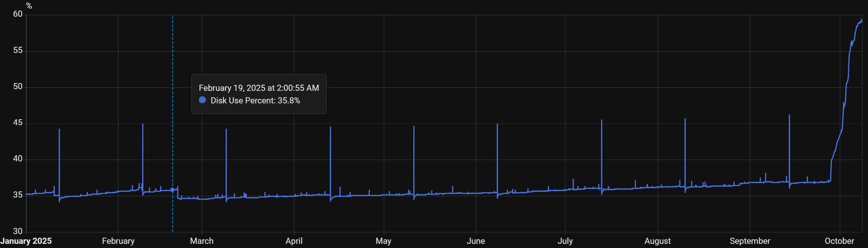Select the "October" x-axis label
Viewport: 868px width, 248px height.
pos(839,241)
